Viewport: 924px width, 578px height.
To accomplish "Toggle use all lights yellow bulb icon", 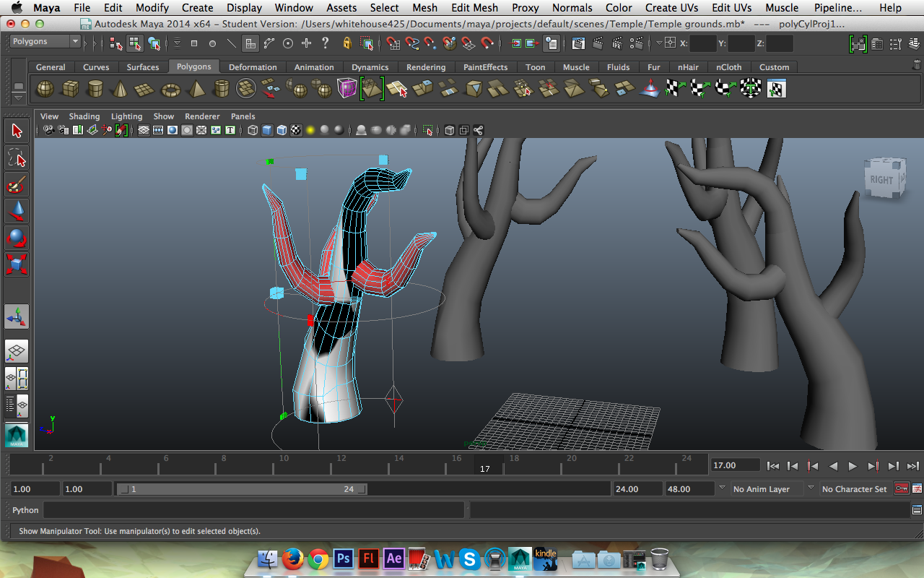I will (310, 131).
